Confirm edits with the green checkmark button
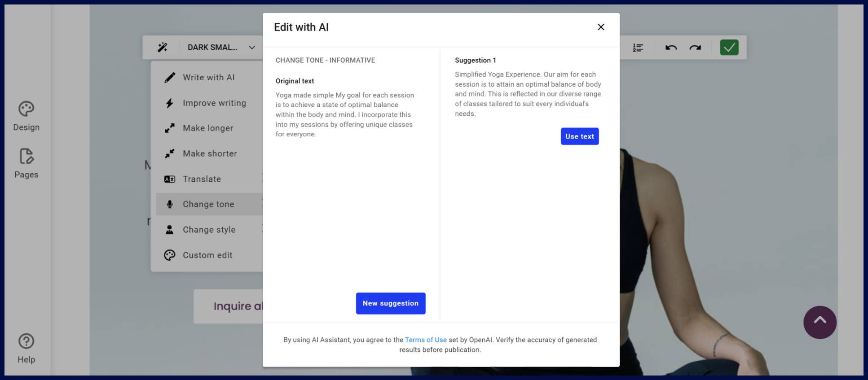The image size is (868, 380). pyautogui.click(x=729, y=47)
